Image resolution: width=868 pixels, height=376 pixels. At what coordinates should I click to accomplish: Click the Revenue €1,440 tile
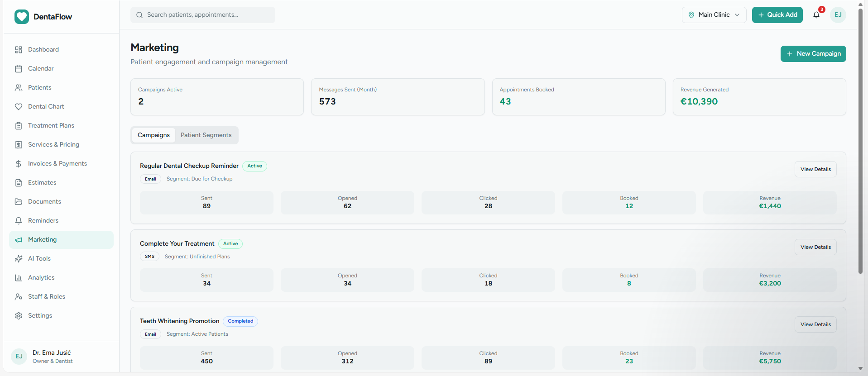point(770,203)
